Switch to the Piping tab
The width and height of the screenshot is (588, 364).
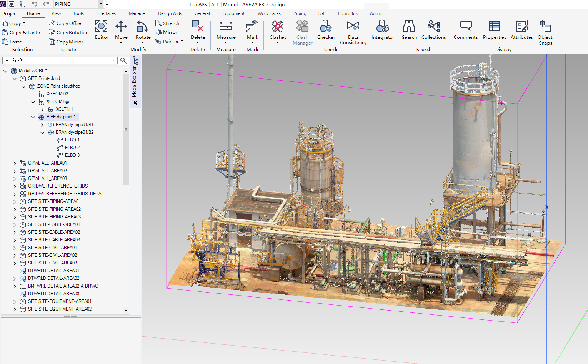coord(300,13)
